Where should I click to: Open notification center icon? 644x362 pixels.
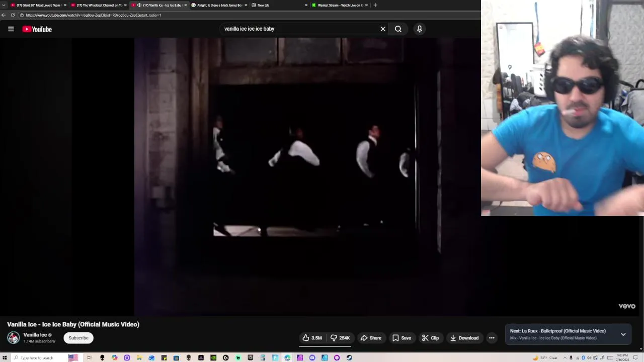pyautogui.click(x=635, y=358)
